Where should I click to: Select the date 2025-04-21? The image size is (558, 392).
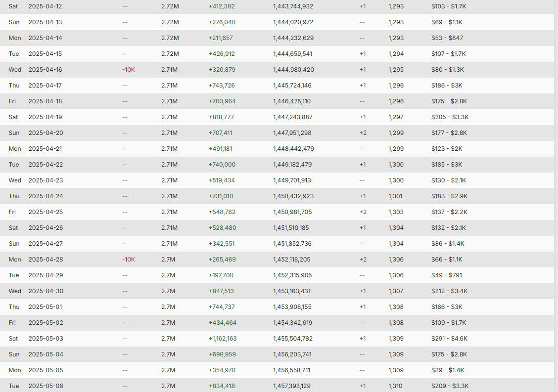pos(45,149)
